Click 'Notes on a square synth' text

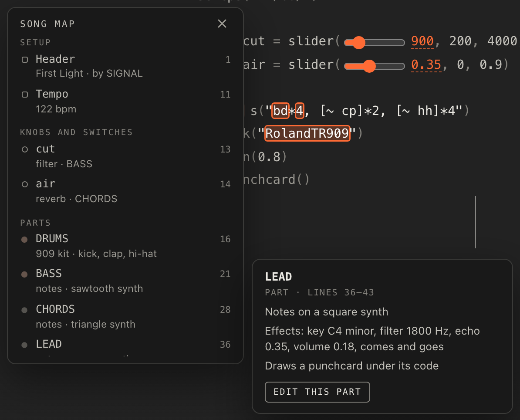326,312
